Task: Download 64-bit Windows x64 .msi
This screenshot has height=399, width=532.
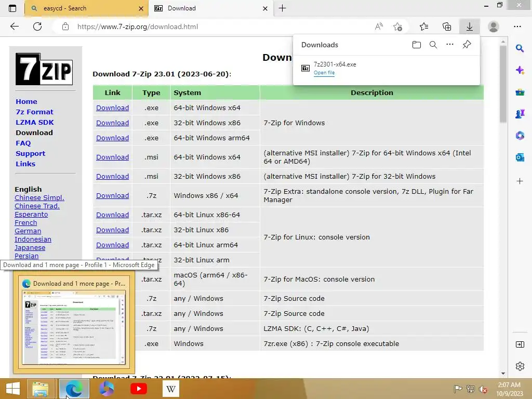Action: tap(112, 157)
